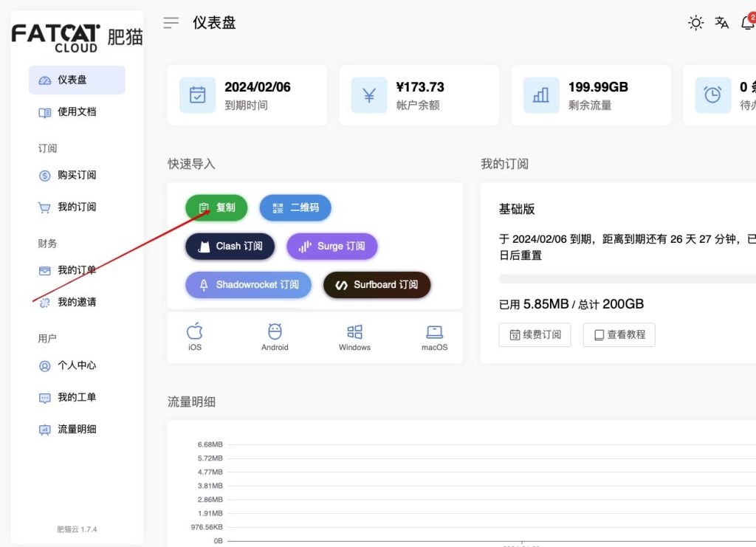This screenshot has width=756, height=547.
Task: Click the alarm clock icon card
Action: point(712,95)
